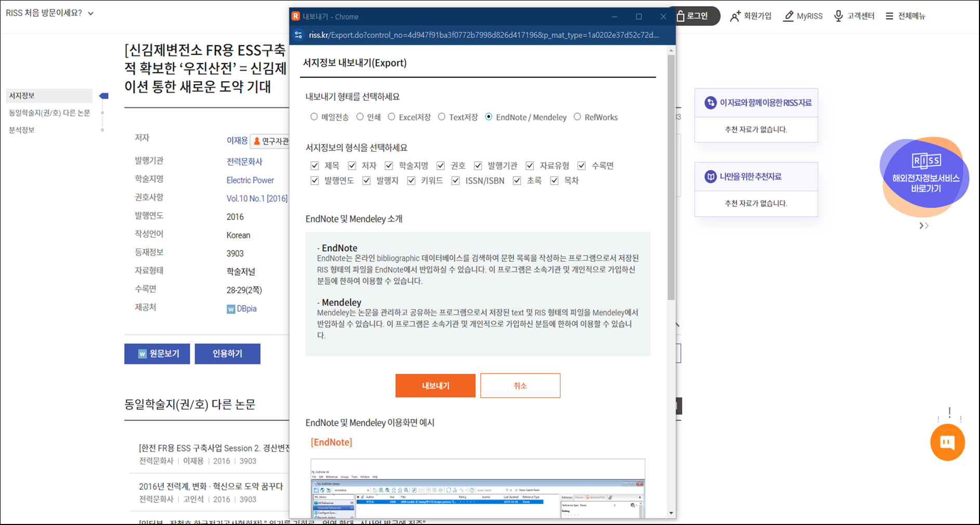
Task: Go to 분석정보 sidebar item
Action: [21, 130]
